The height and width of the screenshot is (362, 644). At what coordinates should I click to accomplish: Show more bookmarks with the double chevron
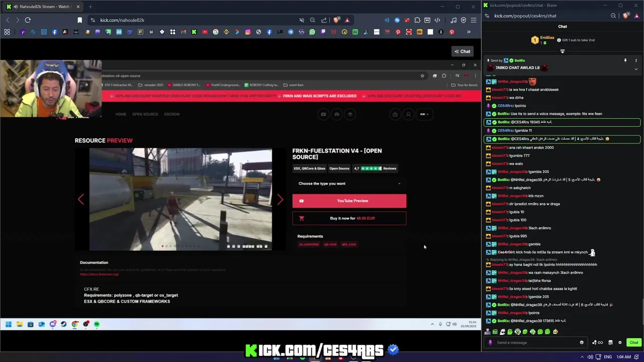coord(468,32)
